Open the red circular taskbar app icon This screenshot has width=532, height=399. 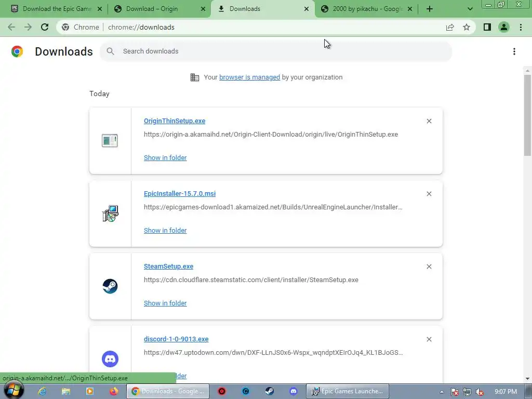tap(222, 391)
